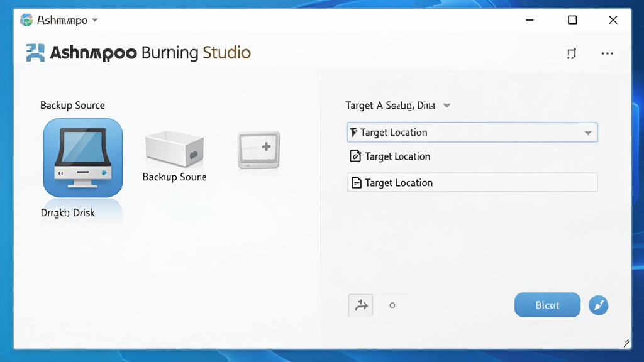Open the Target Location combo box
644x362 pixels.
(x=472, y=132)
